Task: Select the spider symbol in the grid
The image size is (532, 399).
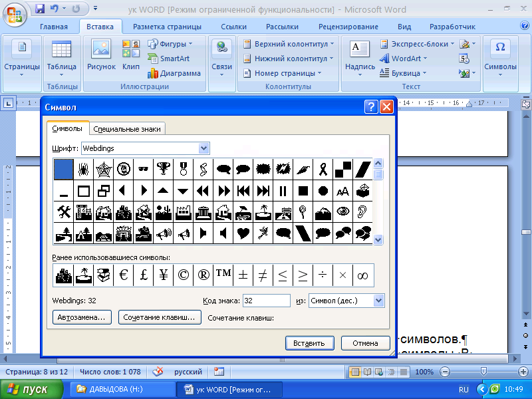Action: point(84,169)
